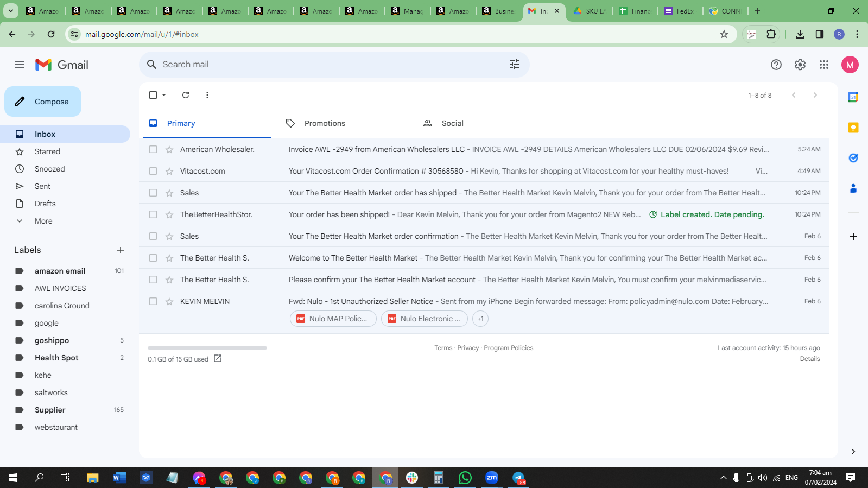Refresh the inbox message list
This screenshot has height=488, width=868.
pos(186,95)
